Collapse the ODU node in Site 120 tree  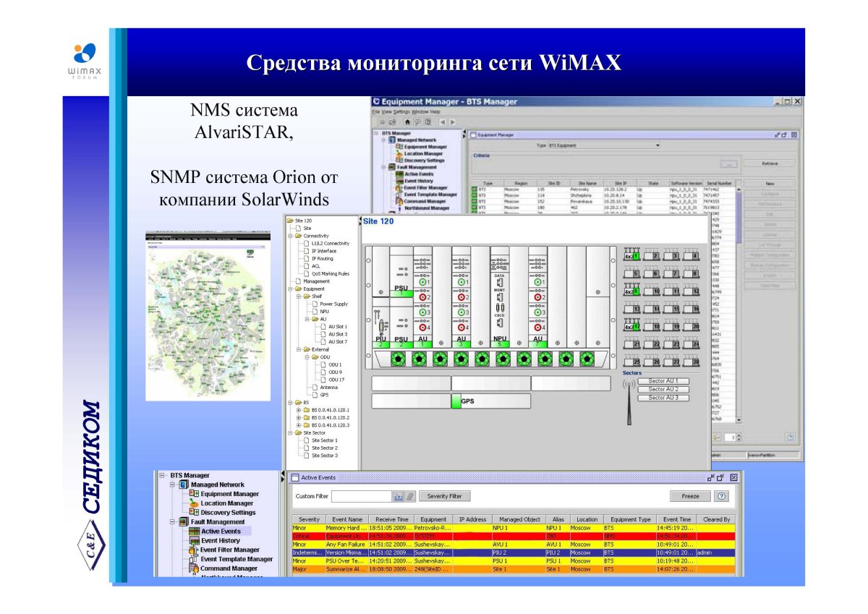click(306, 357)
